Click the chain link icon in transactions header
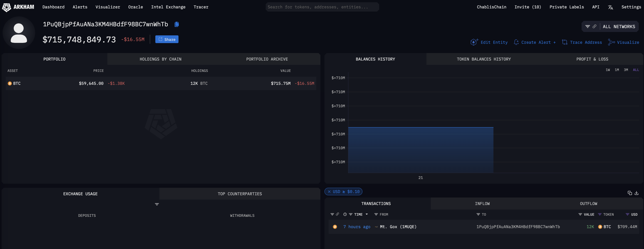This screenshot has width=644, height=249. 337,214
